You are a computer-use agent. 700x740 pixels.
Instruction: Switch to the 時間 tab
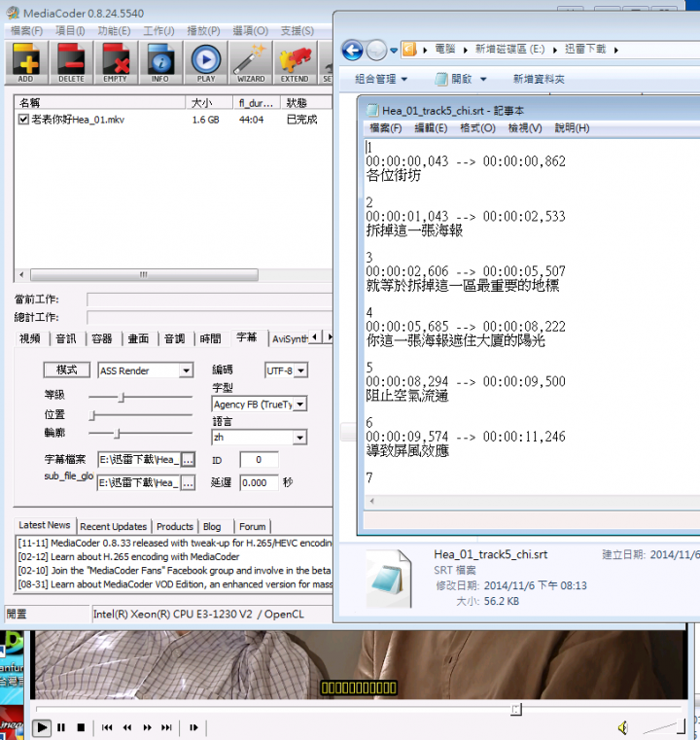click(x=210, y=338)
